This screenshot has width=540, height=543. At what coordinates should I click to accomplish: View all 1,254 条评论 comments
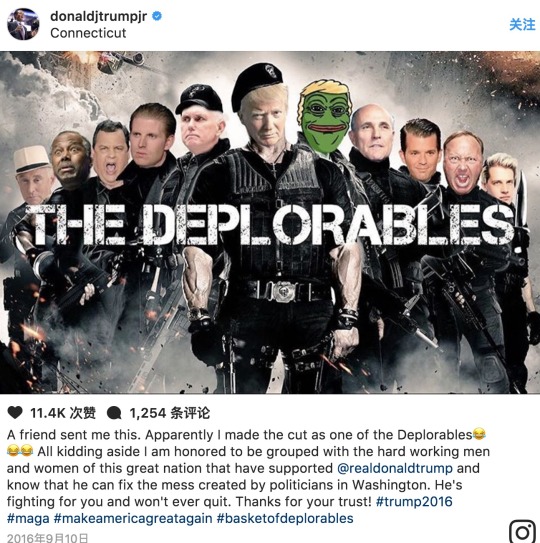point(170,413)
